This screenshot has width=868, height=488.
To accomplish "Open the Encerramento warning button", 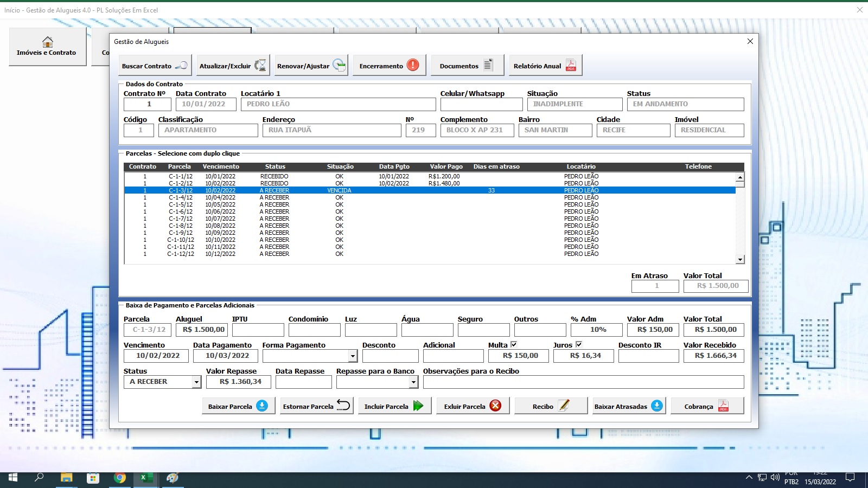I will tap(390, 66).
